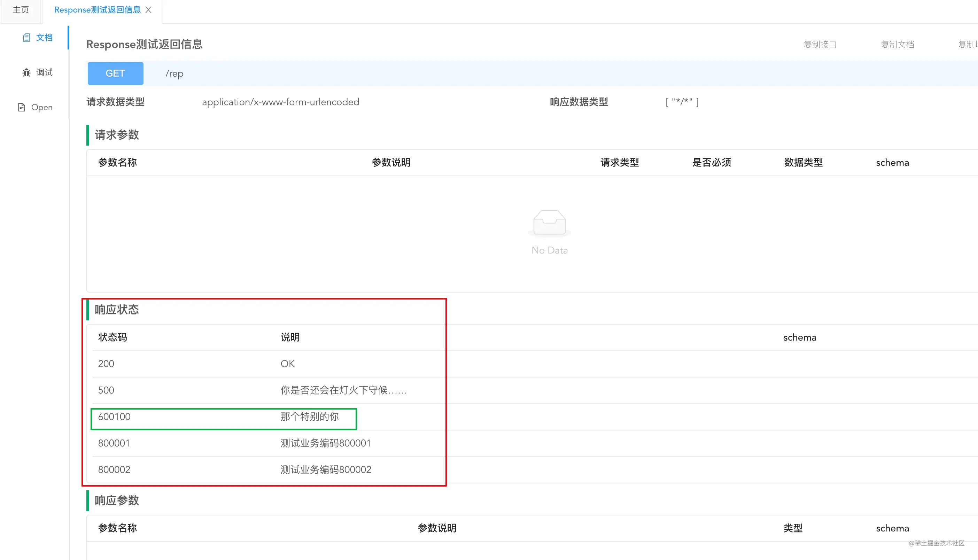Click 你是否还会在灯火下守候 description
Screen dimensions: 978x560
coord(343,390)
